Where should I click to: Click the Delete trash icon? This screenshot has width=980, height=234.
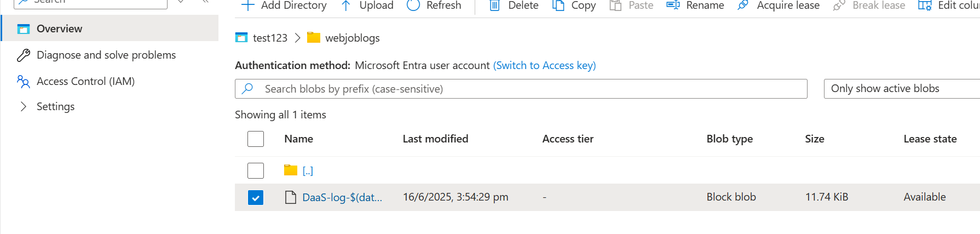click(x=494, y=5)
